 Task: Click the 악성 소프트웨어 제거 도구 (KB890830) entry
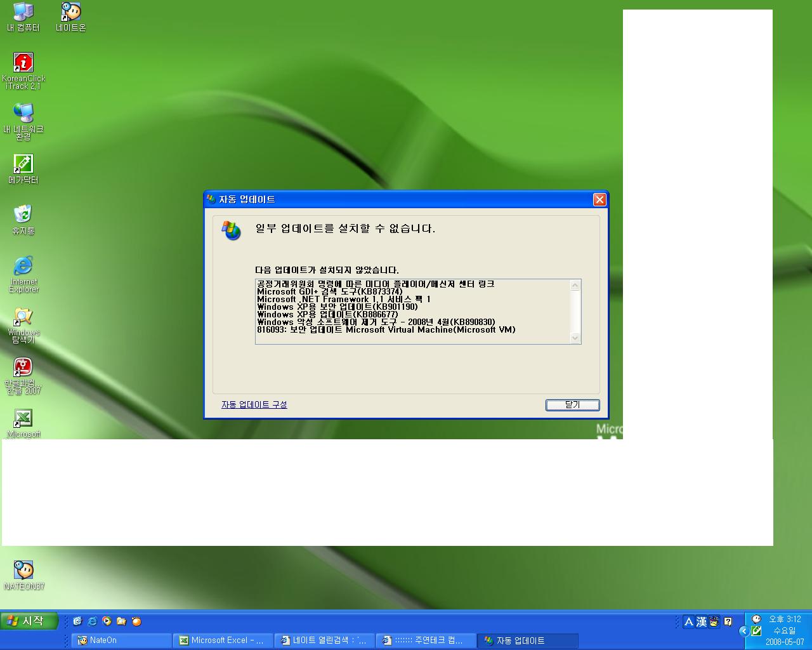(376, 322)
